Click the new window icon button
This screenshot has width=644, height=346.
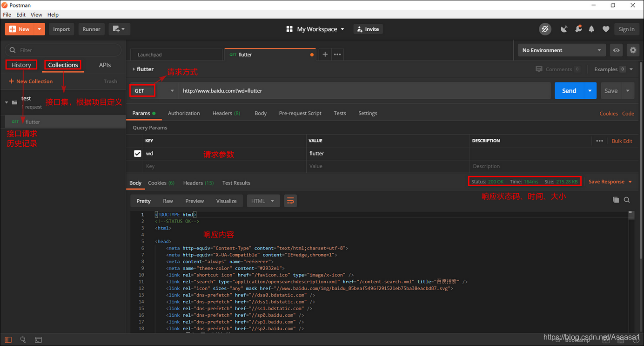120,29
